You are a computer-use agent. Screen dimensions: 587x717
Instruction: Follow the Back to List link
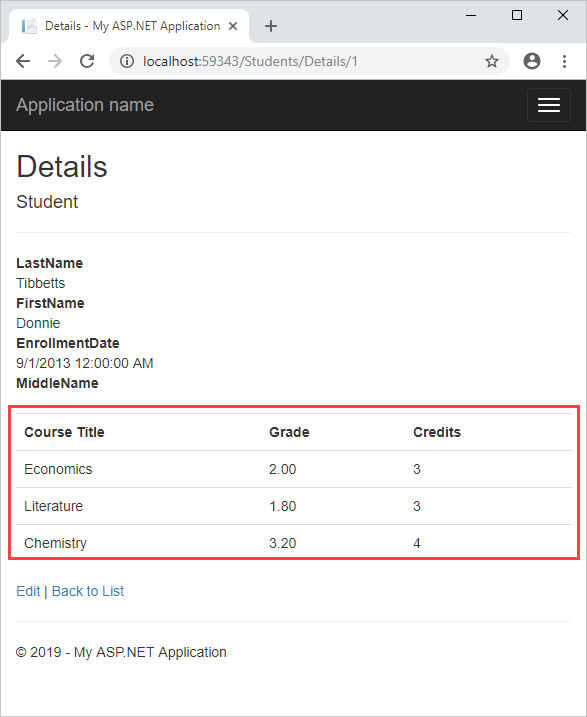click(88, 591)
